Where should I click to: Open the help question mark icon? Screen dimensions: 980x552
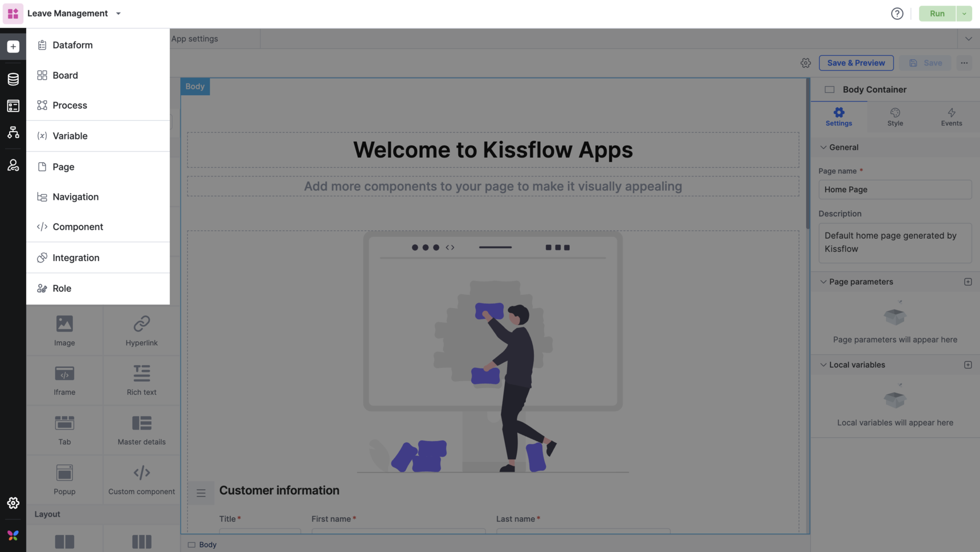[897, 14]
